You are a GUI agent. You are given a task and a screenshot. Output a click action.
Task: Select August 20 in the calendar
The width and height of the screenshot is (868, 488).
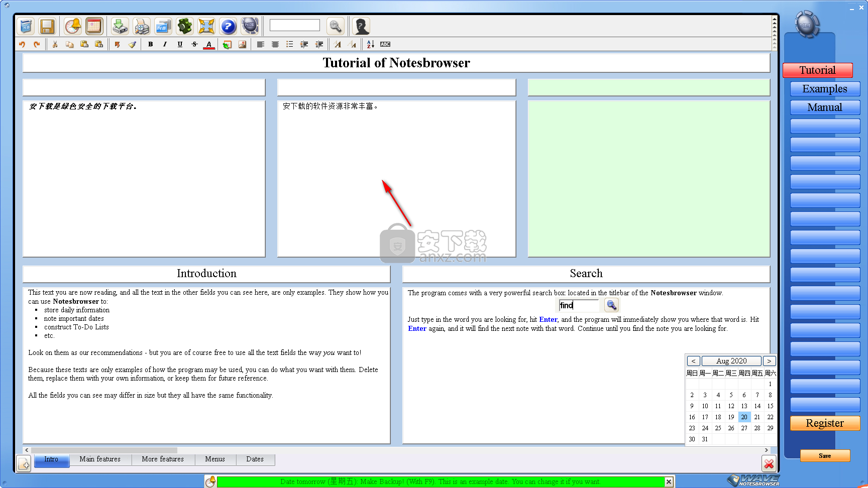(744, 417)
